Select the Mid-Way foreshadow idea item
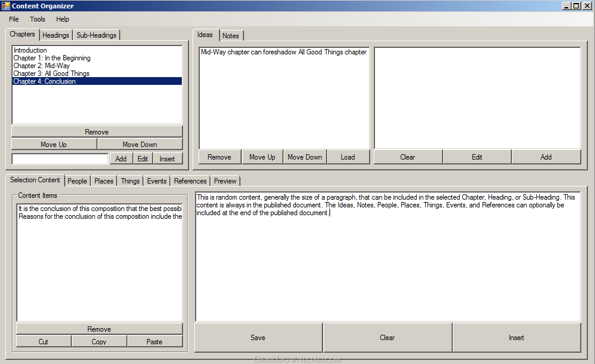Image resolution: width=595 pixels, height=364 pixels. point(284,52)
